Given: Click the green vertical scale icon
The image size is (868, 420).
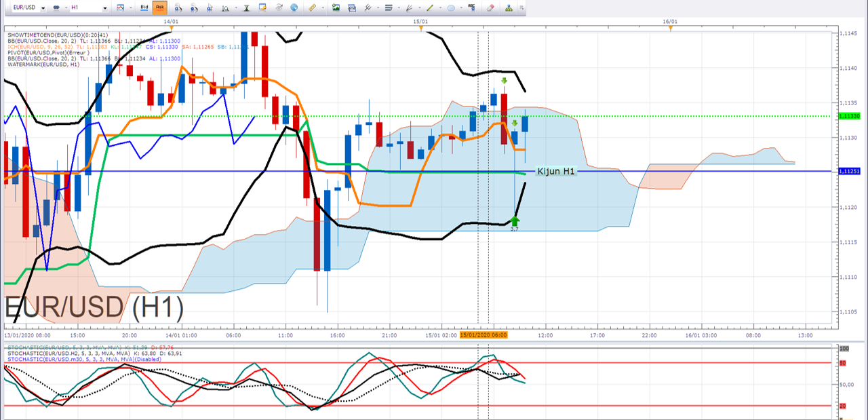Looking at the screenshot, I should tap(246, 7).
